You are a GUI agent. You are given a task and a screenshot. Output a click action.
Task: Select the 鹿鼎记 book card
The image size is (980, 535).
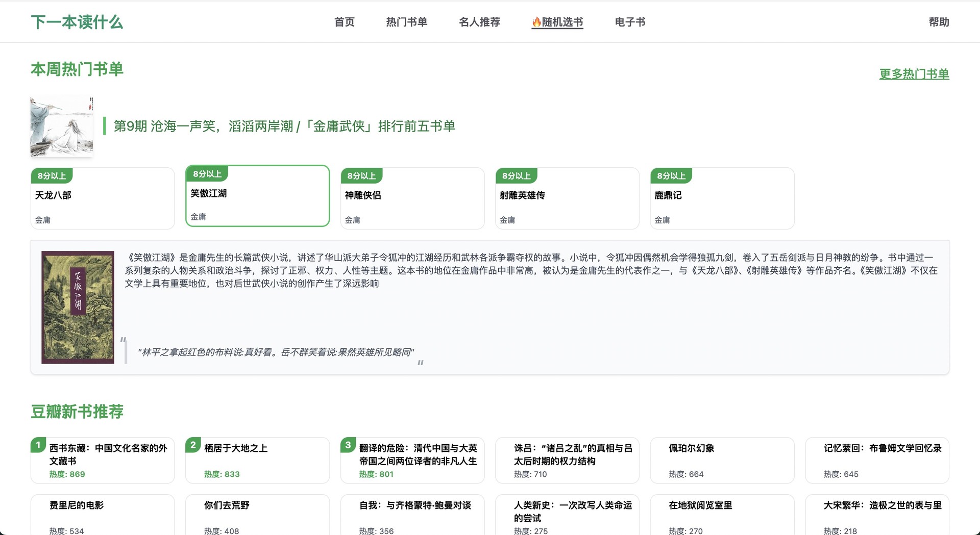(x=722, y=198)
